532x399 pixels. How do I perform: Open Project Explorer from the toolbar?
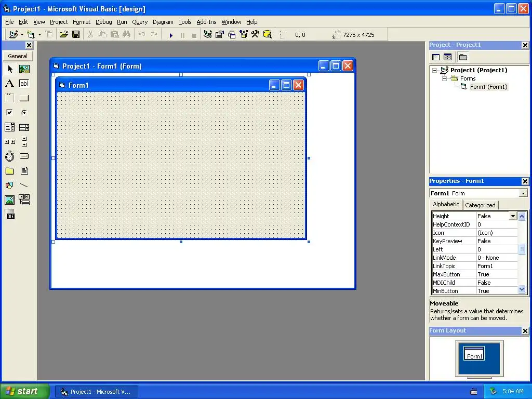(208, 35)
